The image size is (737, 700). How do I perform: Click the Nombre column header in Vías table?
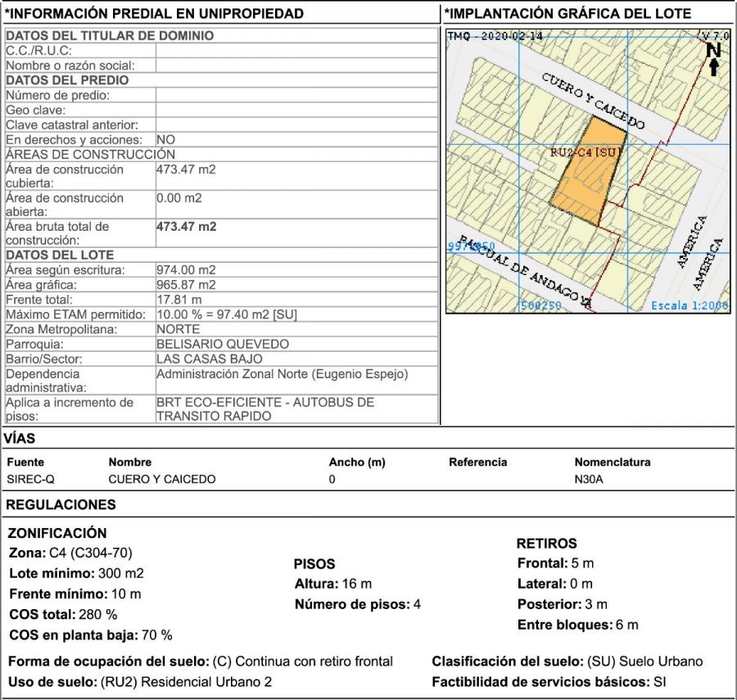[x=129, y=462]
